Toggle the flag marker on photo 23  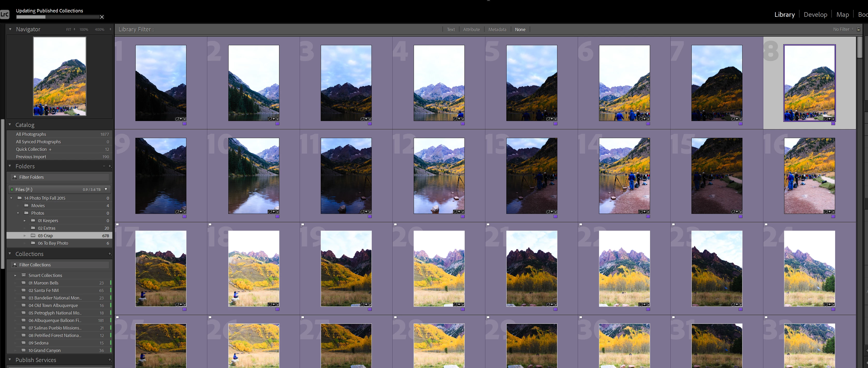pos(673,224)
